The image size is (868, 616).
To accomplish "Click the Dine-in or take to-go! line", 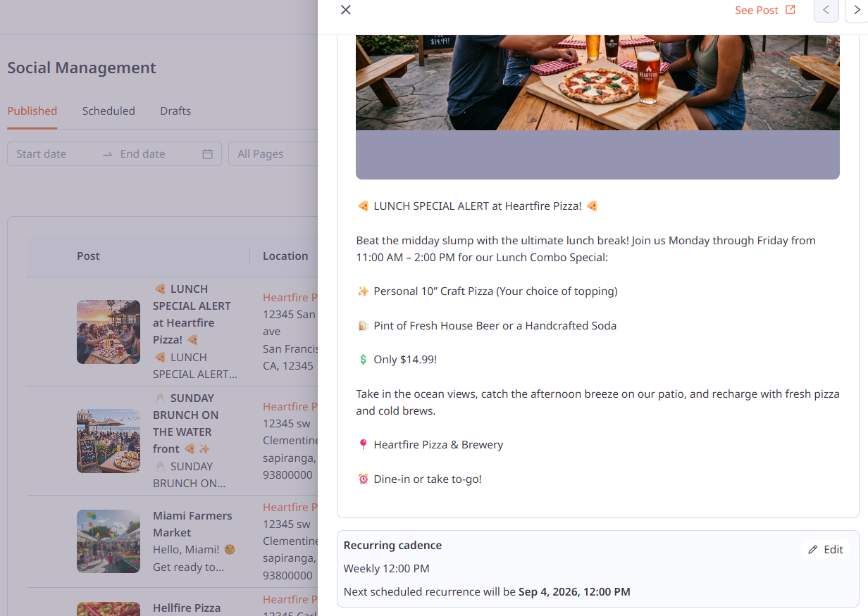I will pyautogui.click(x=419, y=479).
